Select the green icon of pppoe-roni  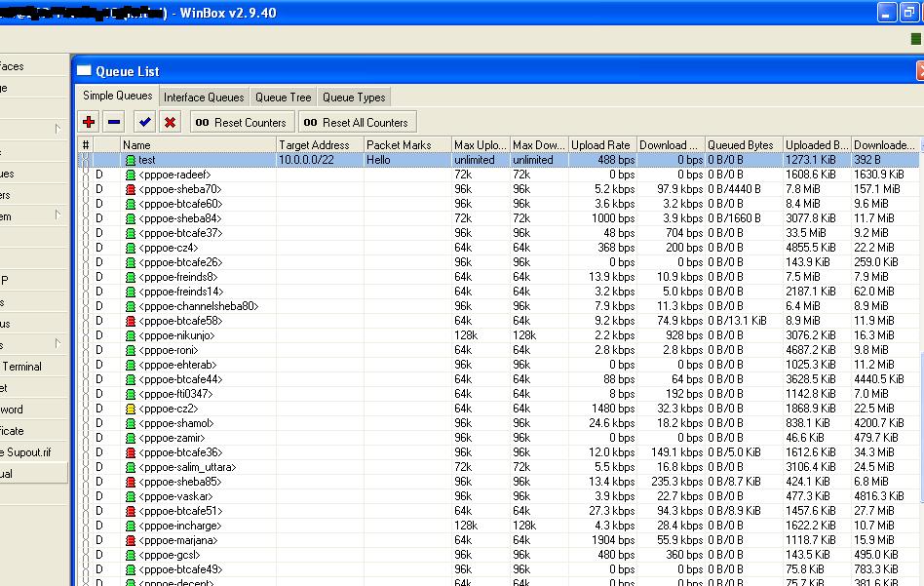131,350
